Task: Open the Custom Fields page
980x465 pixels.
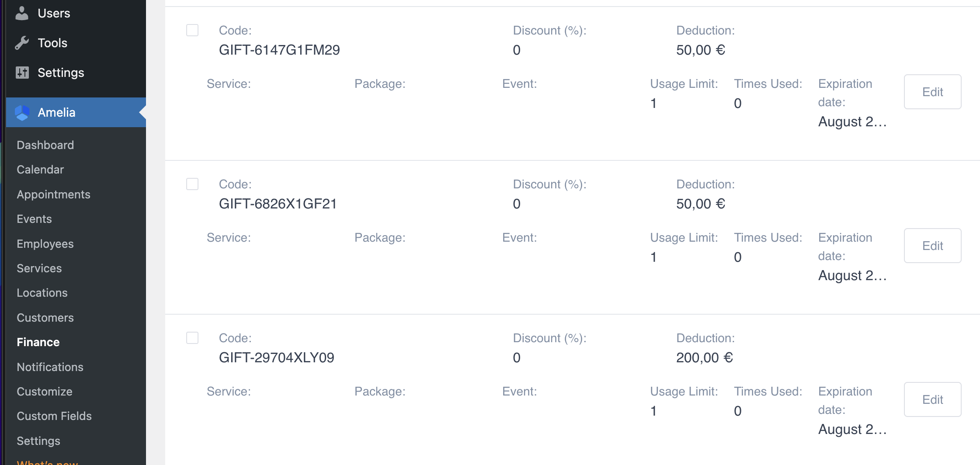Action: 54,416
